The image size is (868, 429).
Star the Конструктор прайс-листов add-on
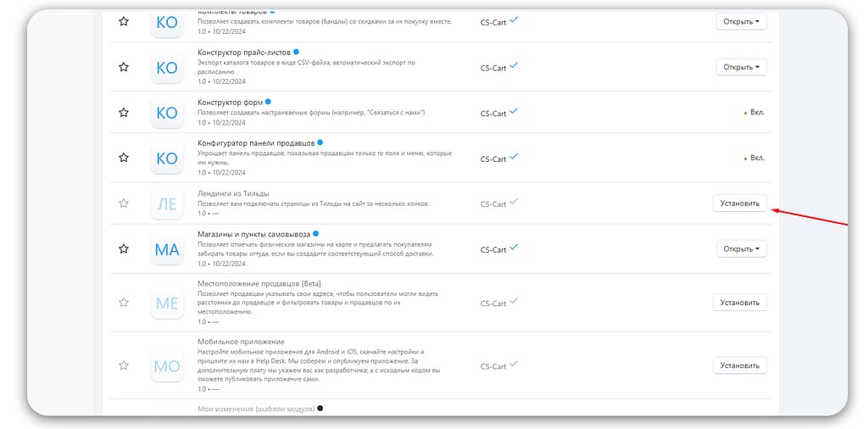point(124,66)
